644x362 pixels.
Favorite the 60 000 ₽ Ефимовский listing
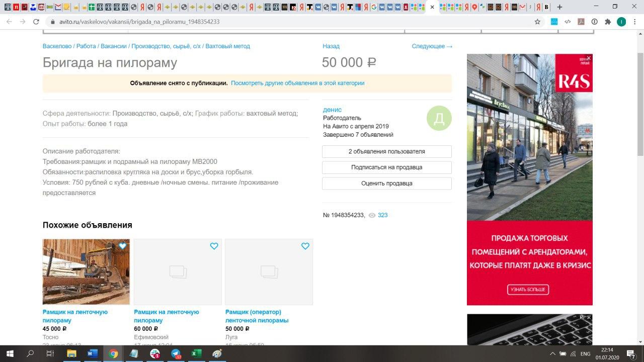coord(214,246)
